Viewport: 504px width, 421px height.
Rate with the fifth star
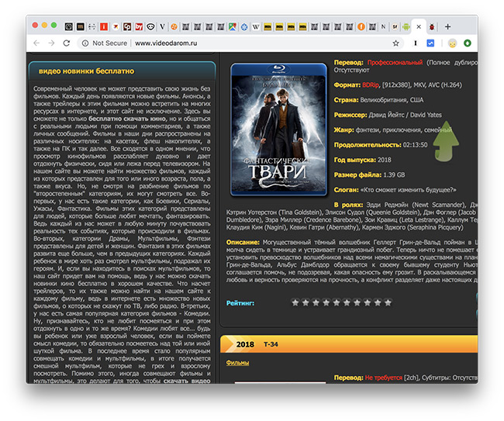[x=337, y=302]
